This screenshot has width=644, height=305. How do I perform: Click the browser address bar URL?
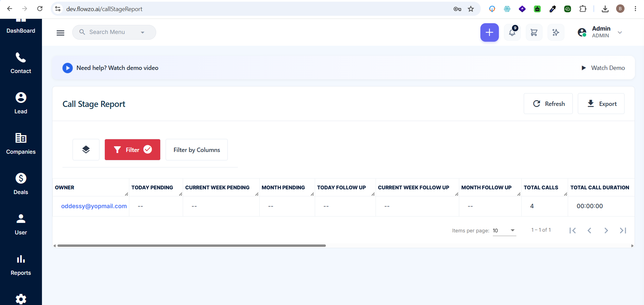[x=104, y=9]
